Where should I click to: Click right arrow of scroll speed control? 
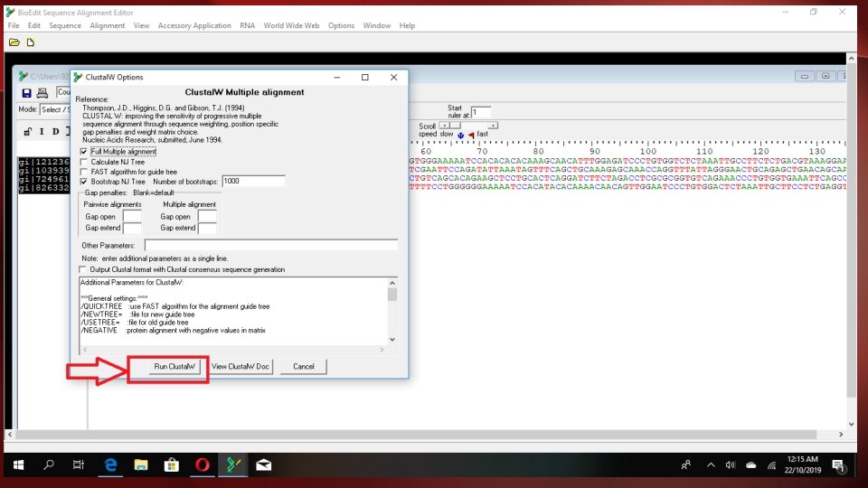coord(493,126)
